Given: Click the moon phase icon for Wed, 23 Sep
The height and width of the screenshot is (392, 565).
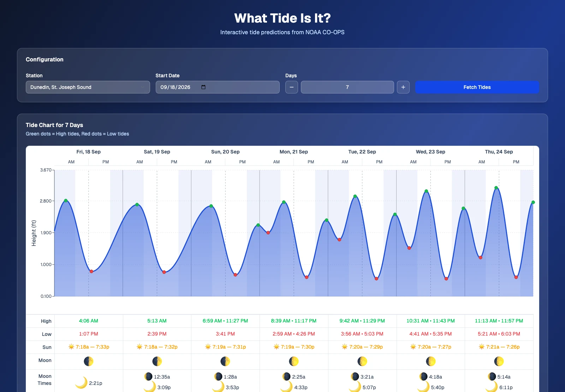Looking at the screenshot, I should pos(431,361).
